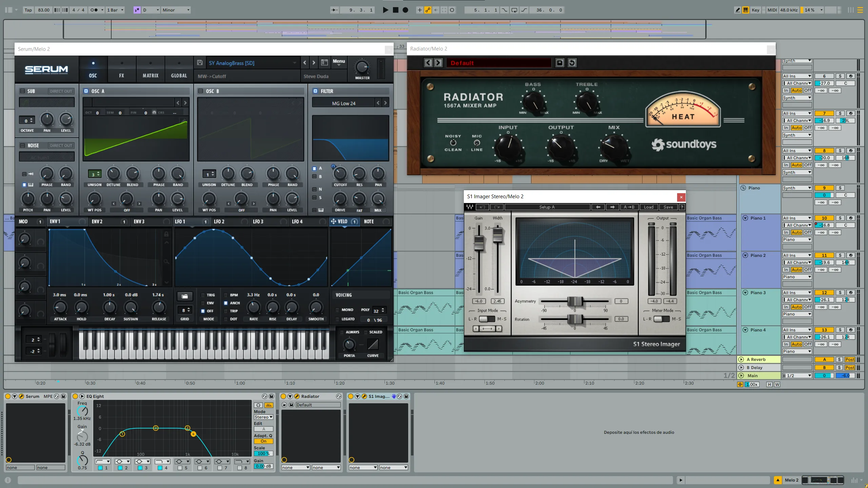Enable the MONO voicing checkbox
Viewport: 868px width, 488px height.
[x=337, y=310]
